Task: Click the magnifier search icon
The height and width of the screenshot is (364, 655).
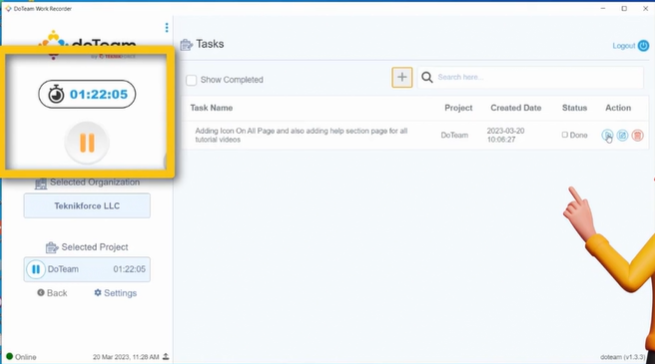Action: pos(427,77)
